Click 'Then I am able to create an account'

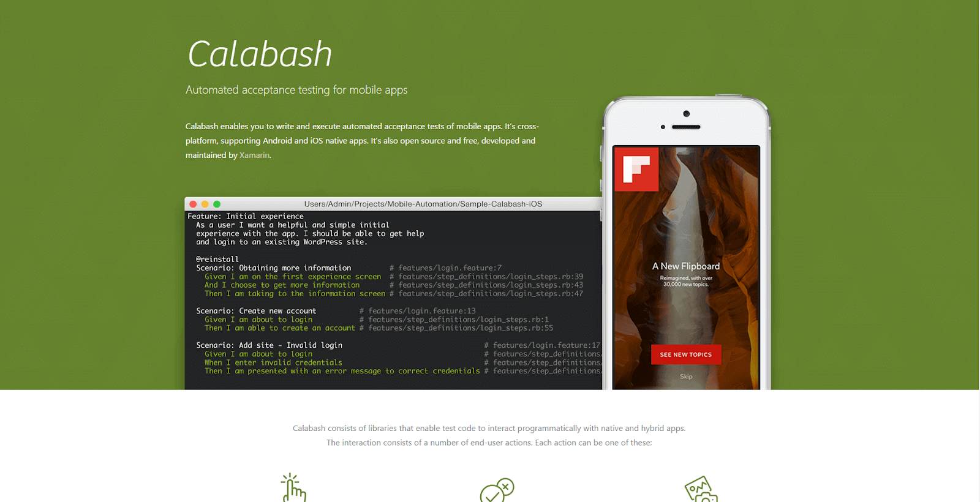280,328
